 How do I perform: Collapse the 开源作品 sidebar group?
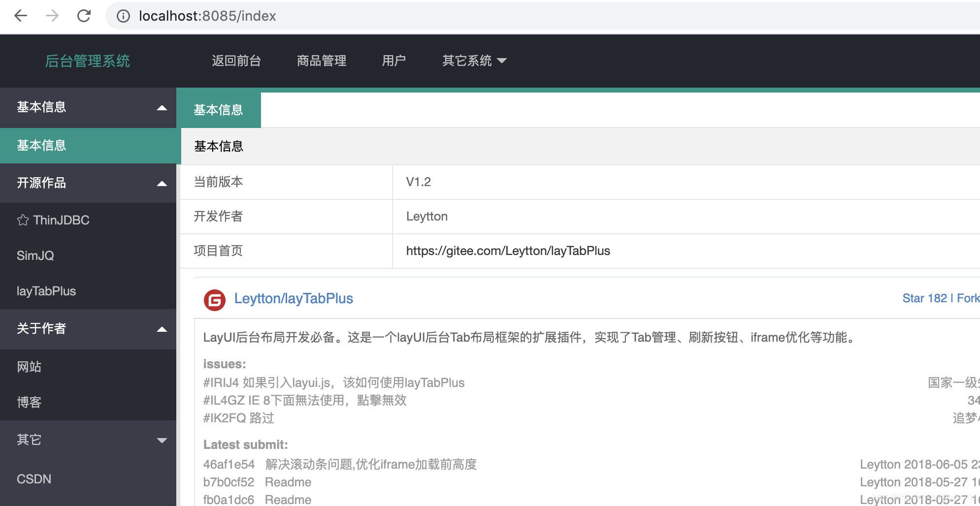pyautogui.click(x=88, y=183)
